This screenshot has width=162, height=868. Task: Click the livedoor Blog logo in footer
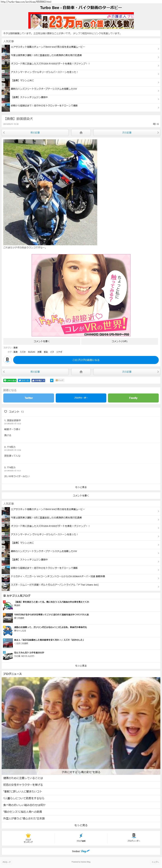81,851
